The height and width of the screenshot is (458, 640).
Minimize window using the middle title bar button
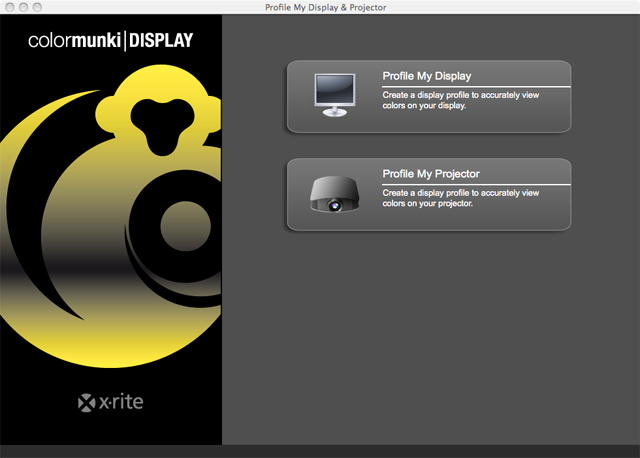pos(23,7)
